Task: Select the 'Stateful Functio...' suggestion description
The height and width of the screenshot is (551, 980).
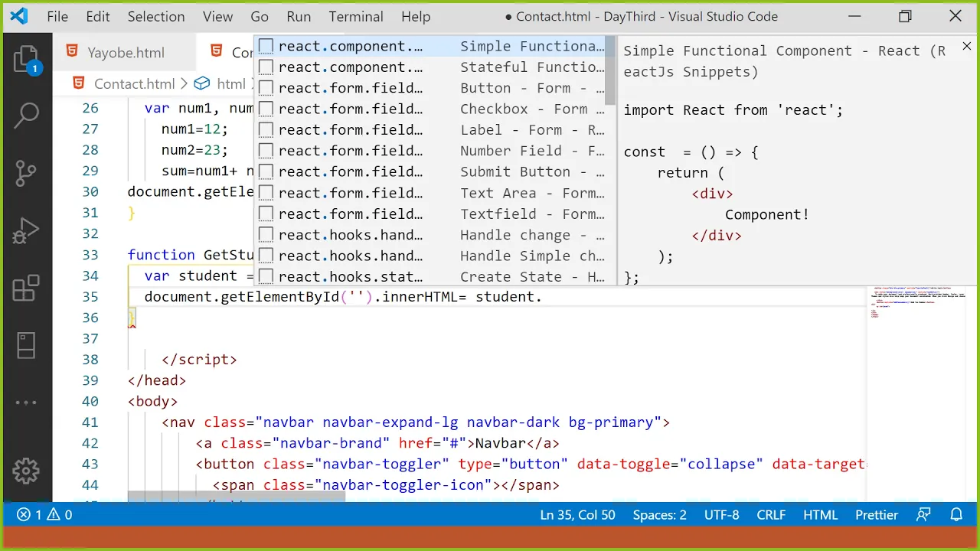Action: pos(532,67)
